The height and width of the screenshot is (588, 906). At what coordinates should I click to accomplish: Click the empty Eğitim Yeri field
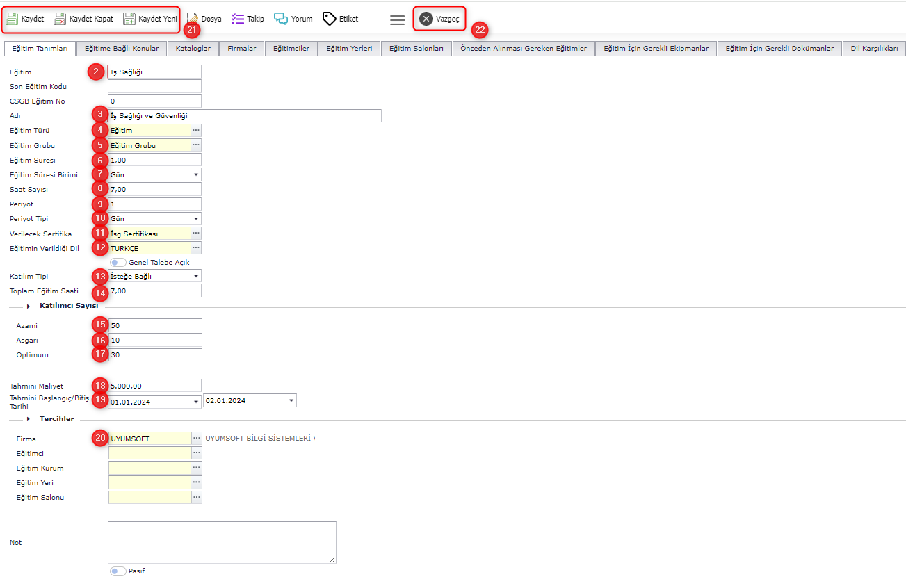point(149,482)
